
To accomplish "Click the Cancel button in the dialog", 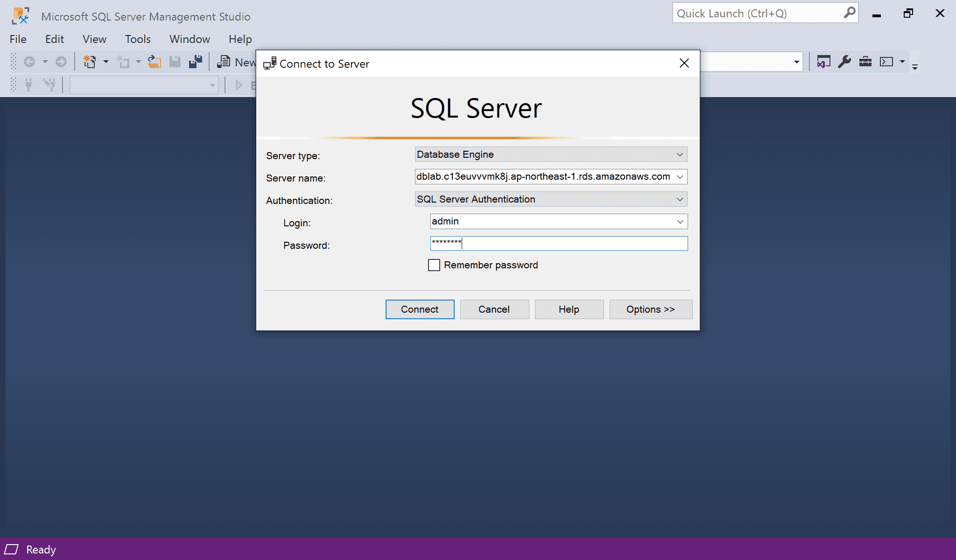I will tap(494, 309).
